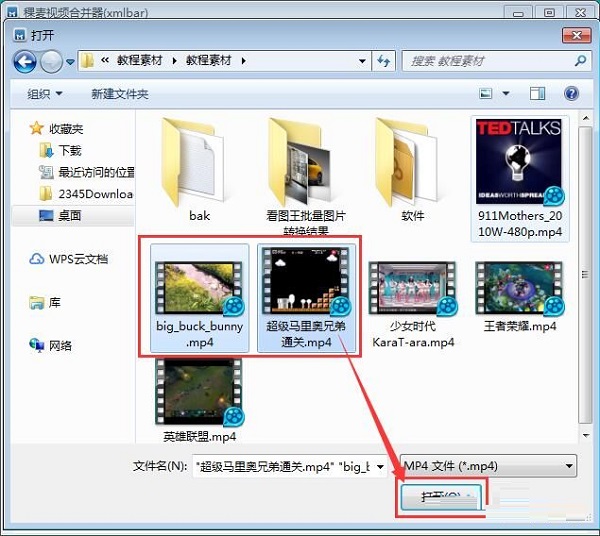Click the 新建文件夹 button
Screen dimensions: 600x536
coord(119,94)
